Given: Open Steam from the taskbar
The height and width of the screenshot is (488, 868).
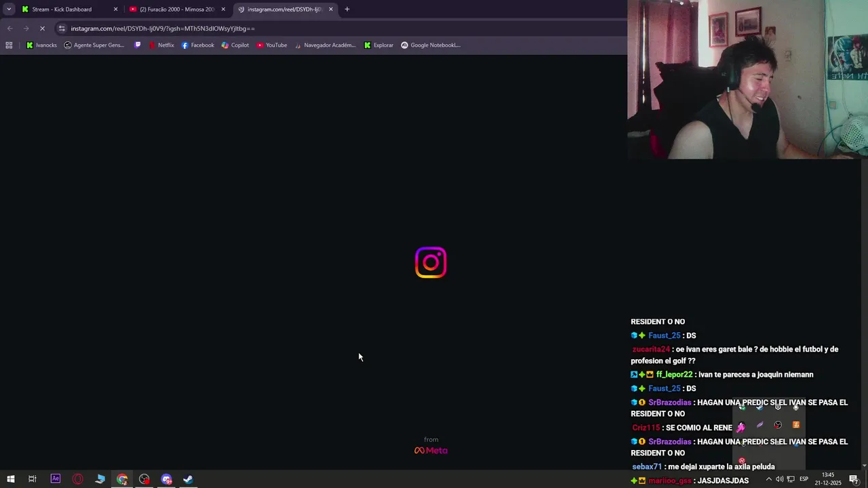Looking at the screenshot, I should coord(189,479).
